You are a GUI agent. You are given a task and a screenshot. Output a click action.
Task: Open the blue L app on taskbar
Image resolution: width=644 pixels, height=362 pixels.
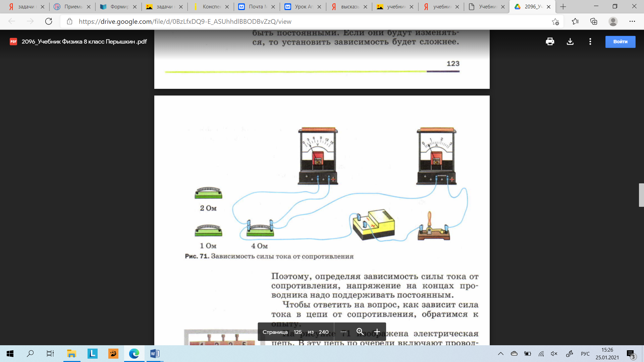point(92,354)
